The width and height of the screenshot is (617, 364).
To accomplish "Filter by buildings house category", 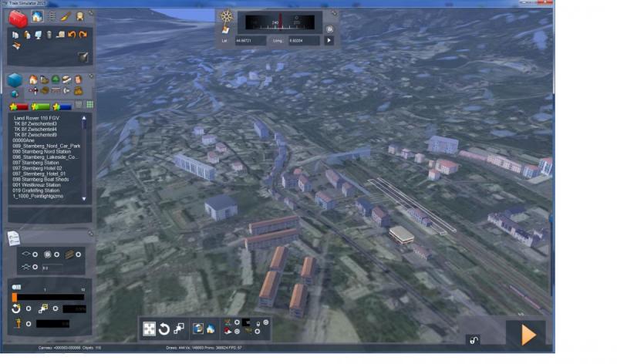I will 33,80.
